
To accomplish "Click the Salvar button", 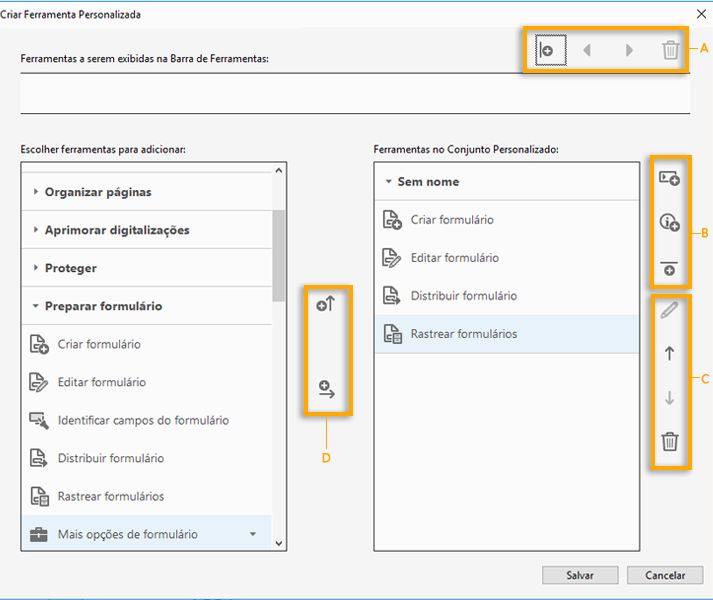I will click(x=579, y=575).
